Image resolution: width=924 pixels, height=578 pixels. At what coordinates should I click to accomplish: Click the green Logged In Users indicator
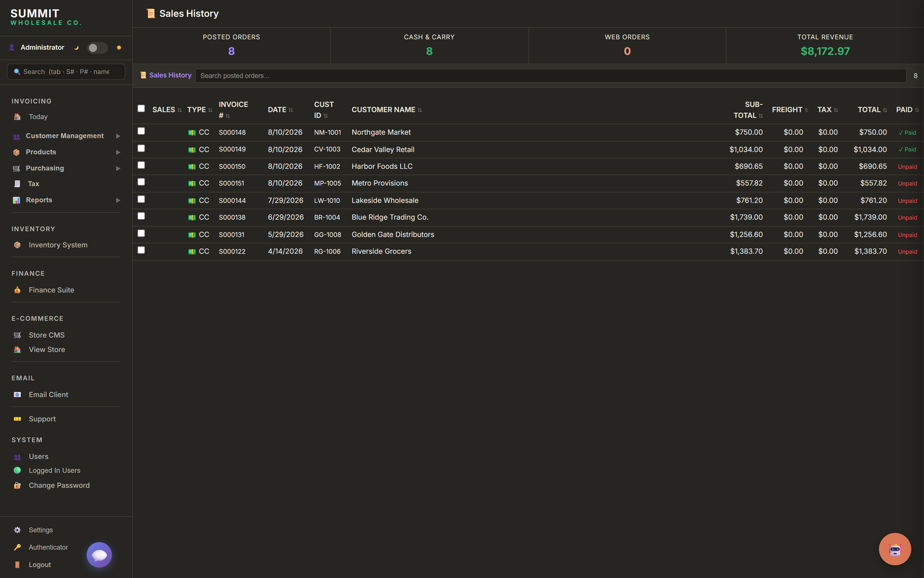pos(17,470)
